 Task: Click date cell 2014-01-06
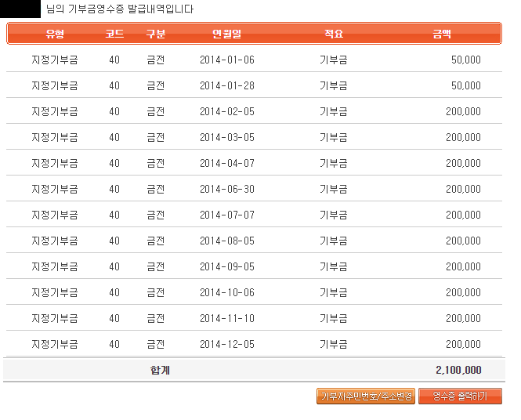pos(227,60)
